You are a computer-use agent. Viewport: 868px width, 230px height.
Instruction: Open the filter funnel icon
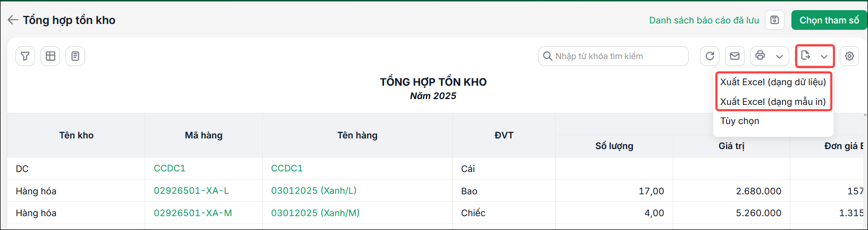click(25, 56)
